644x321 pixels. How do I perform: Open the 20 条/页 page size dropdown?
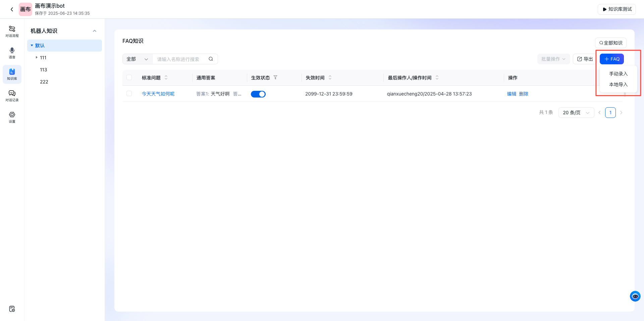click(x=576, y=113)
